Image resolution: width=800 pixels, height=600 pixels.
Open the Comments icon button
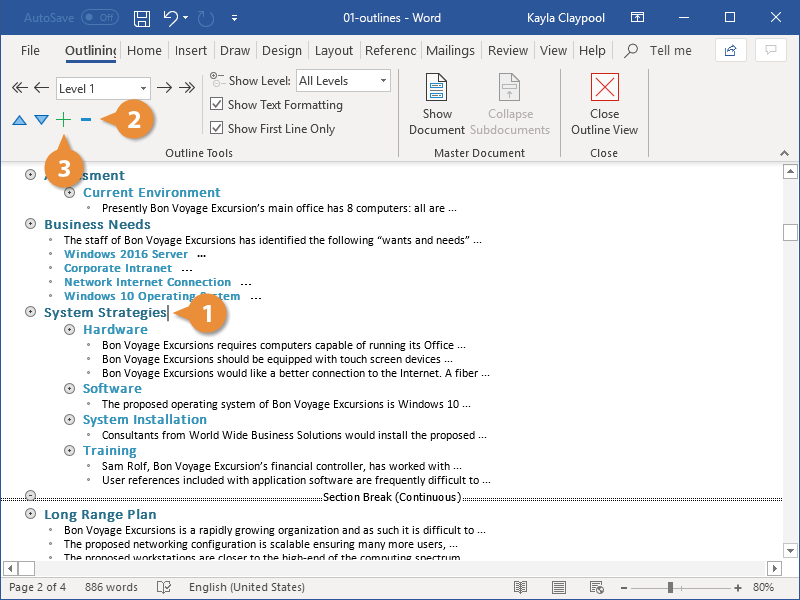771,51
